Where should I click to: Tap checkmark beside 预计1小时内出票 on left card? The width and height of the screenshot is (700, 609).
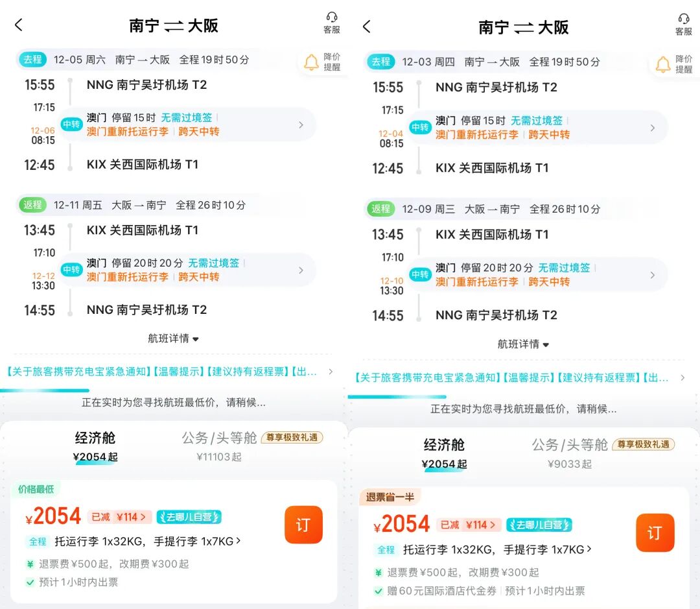tap(30, 582)
